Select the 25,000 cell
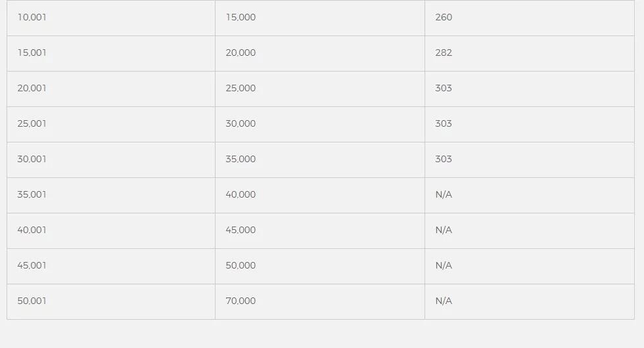 (x=320, y=89)
